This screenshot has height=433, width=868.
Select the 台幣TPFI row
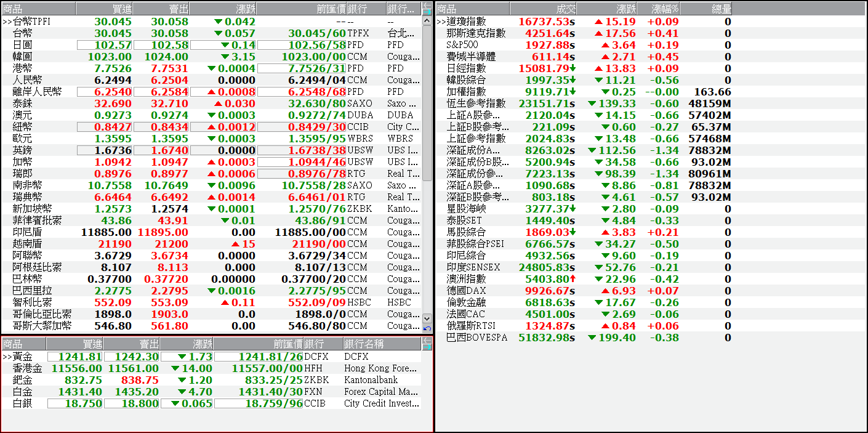click(x=212, y=22)
